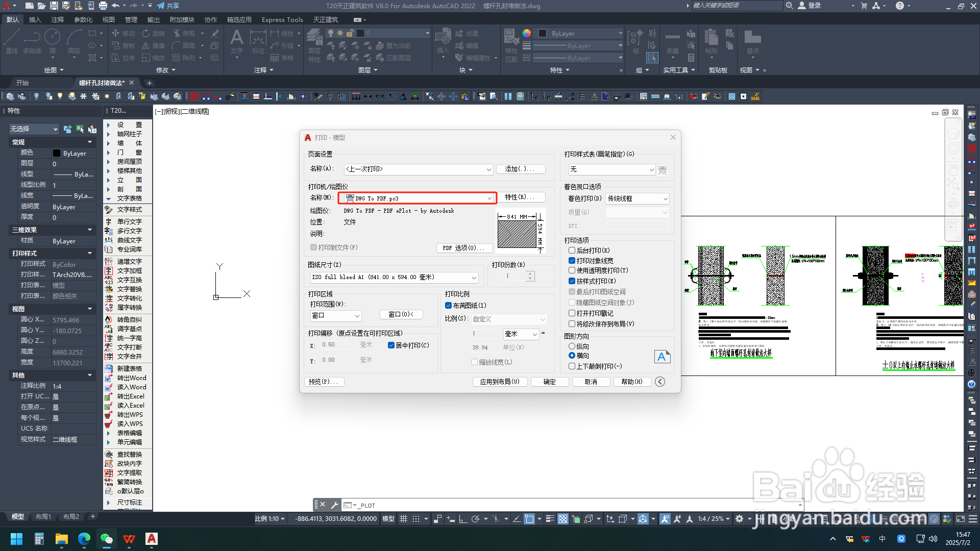Click the PDF 选项 button
The image size is (980, 551).
click(464, 248)
